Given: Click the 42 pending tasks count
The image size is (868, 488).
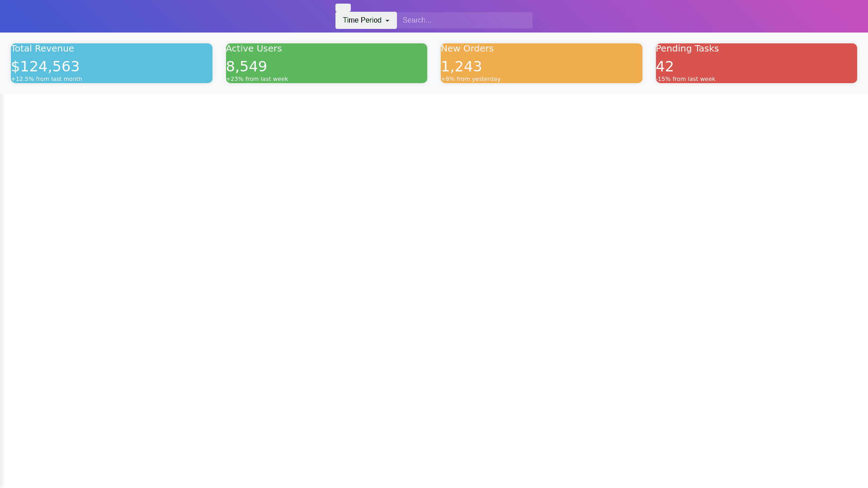Looking at the screenshot, I should 665,66.
